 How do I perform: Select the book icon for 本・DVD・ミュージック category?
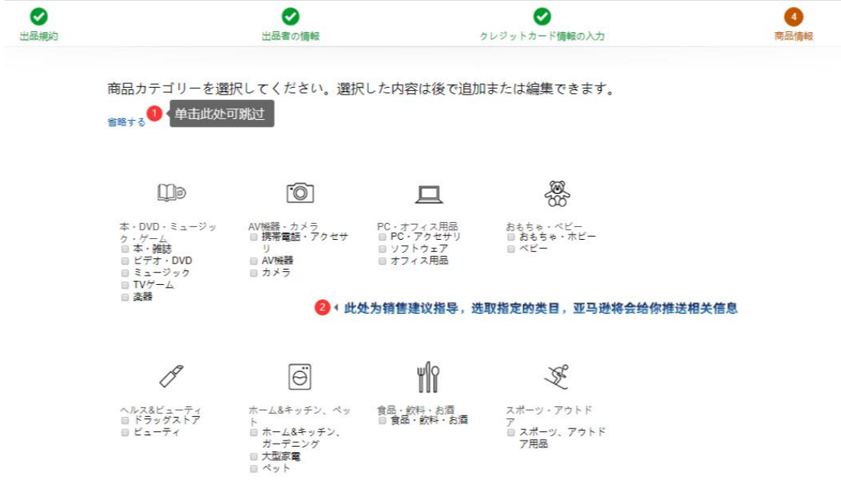173,191
